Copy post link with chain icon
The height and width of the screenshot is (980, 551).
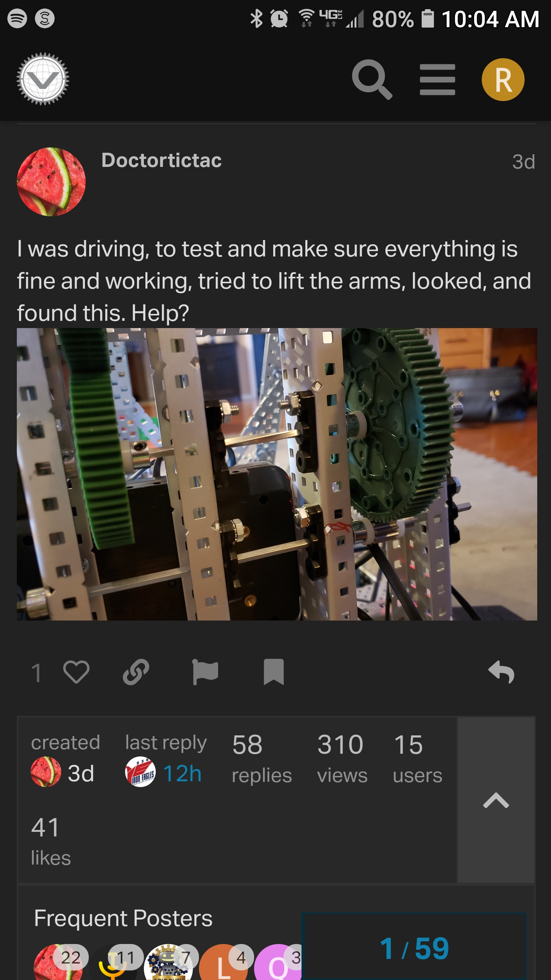(136, 672)
